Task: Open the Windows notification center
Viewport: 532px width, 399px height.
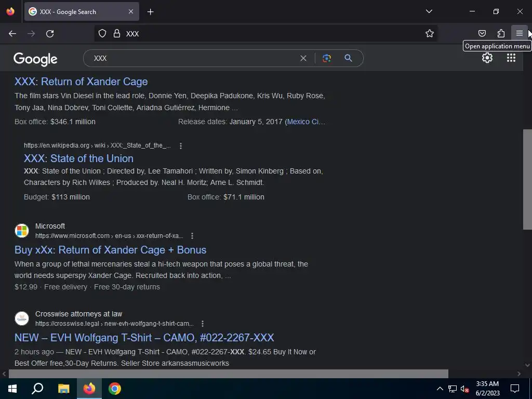Action: tap(515, 389)
